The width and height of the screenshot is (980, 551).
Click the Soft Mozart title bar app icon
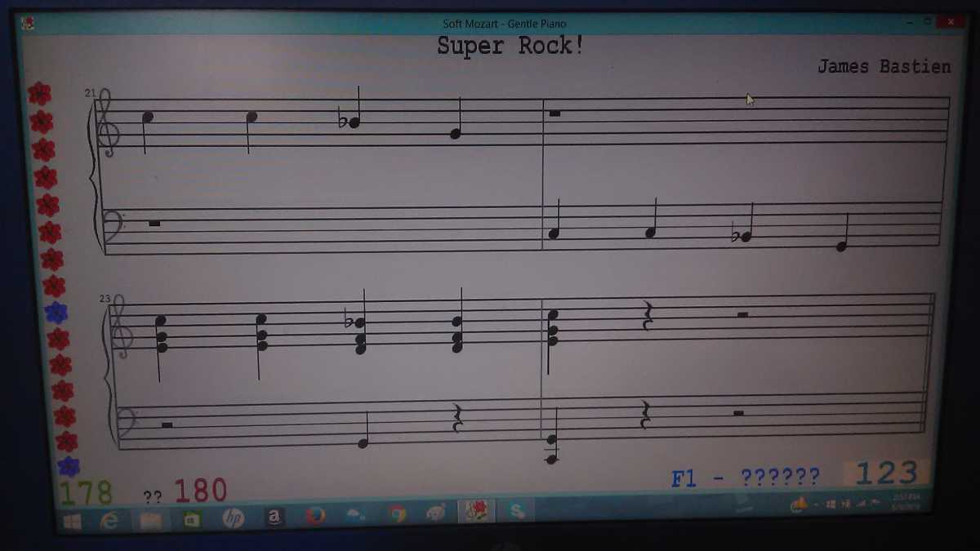(29, 23)
